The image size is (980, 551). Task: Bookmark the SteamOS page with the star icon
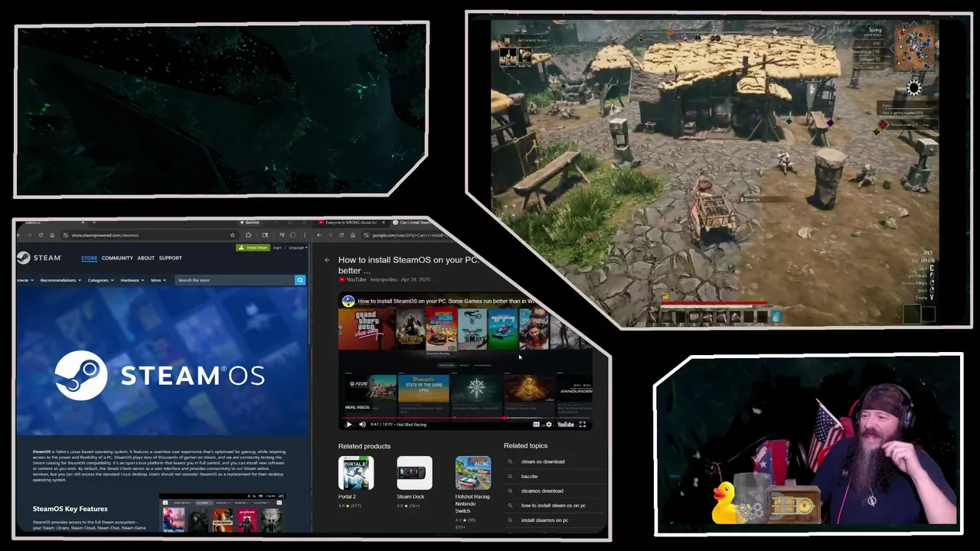(233, 235)
